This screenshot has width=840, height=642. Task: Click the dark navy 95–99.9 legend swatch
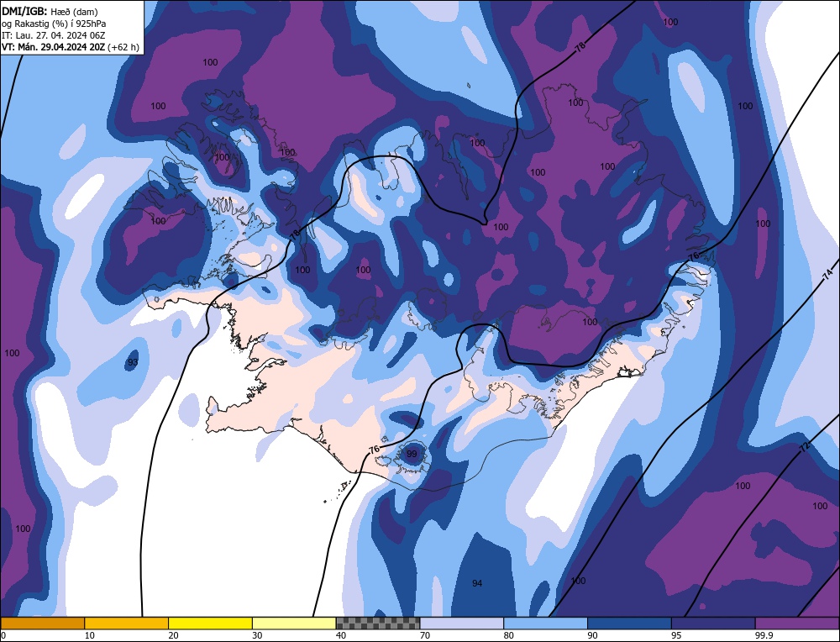coord(713,623)
